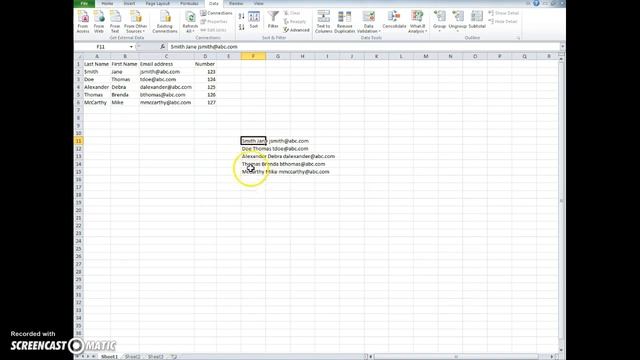Open the Group dropdown
The width and height of the screenshot is (640, 360).
pos(440,21)
